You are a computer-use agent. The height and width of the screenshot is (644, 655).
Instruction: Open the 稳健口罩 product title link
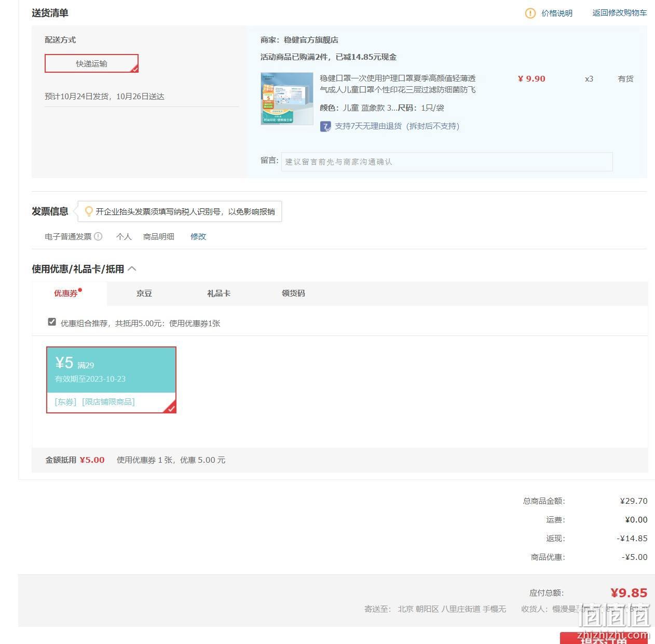(x=398, y=84)
